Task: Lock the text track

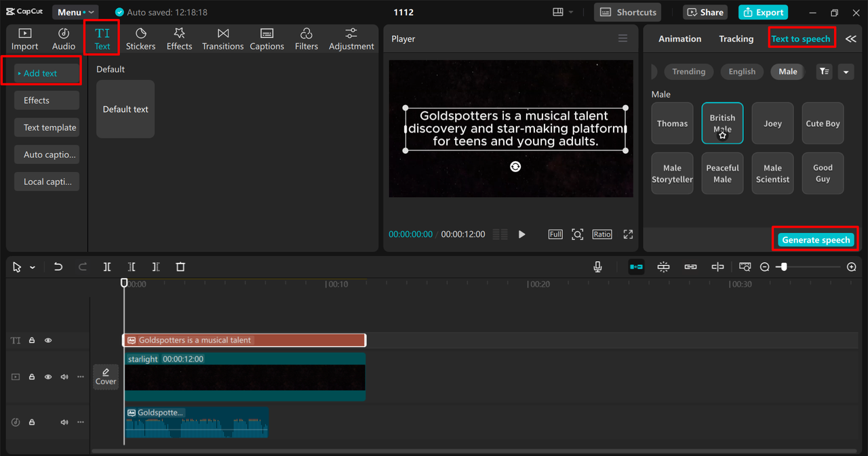Action: [x=32, y=341]
